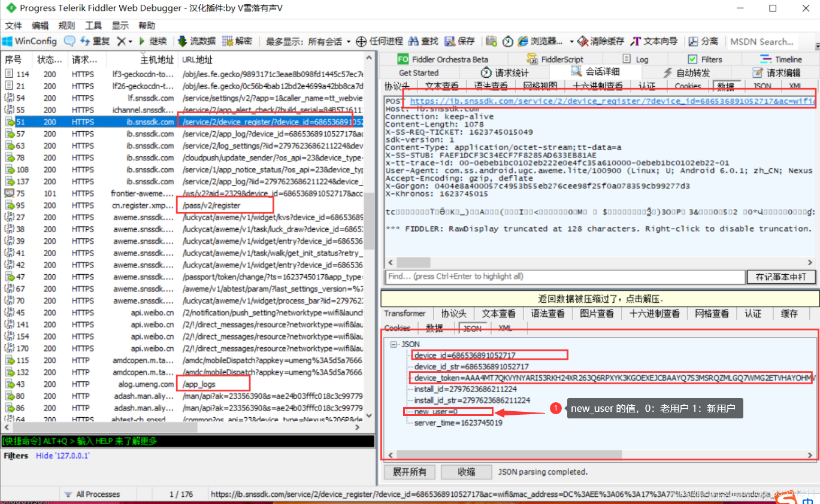Select the server_time=1623745019 node
This screenshot has height=504, width=820.
click(x=458, y=423)
